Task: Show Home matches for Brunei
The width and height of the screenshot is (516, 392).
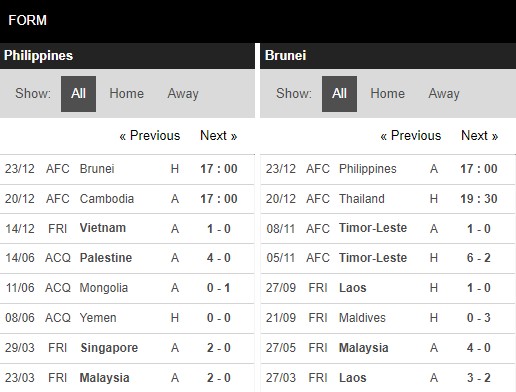Action: [388, 93]
